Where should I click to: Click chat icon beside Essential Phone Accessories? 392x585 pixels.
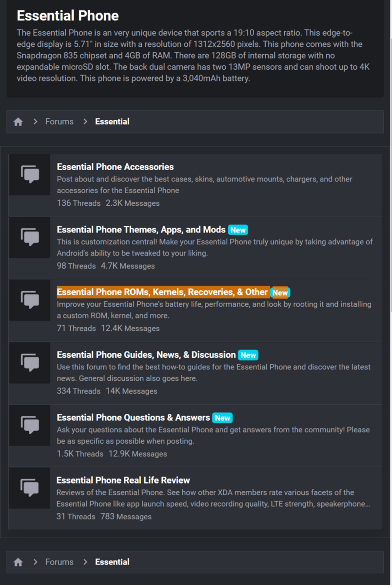coord(30,174)
